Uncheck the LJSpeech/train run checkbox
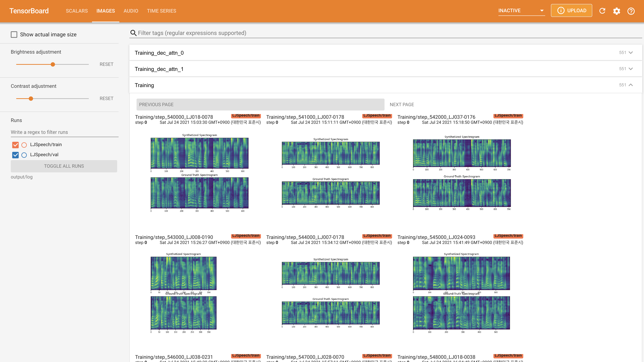Image resolution: width=644 pixels, height=362 pixels. pyautogui.click(x=15, y=145)
